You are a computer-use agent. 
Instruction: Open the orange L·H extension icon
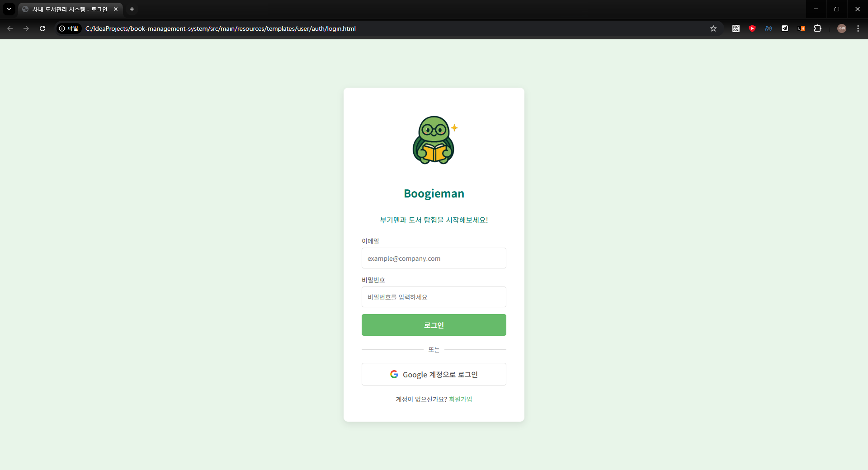(801, 28)
